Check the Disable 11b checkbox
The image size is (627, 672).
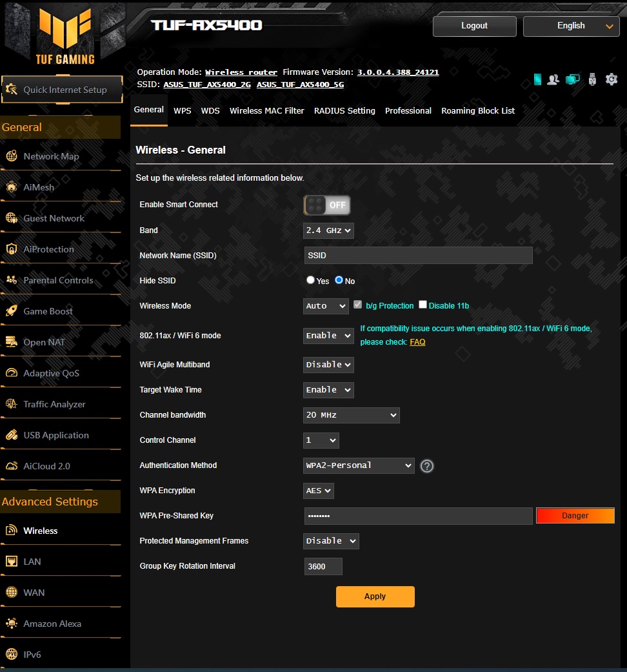(423, 305)
